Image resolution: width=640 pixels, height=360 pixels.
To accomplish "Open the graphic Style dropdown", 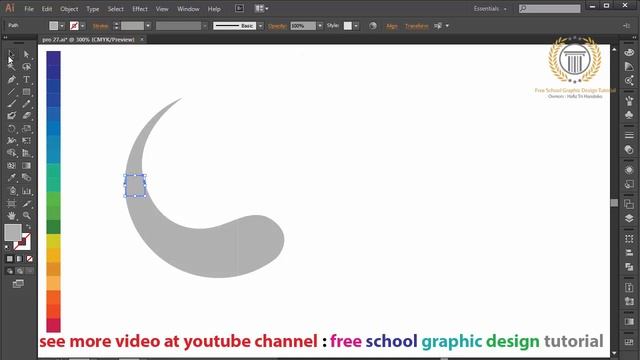I will tap(356, 26).
